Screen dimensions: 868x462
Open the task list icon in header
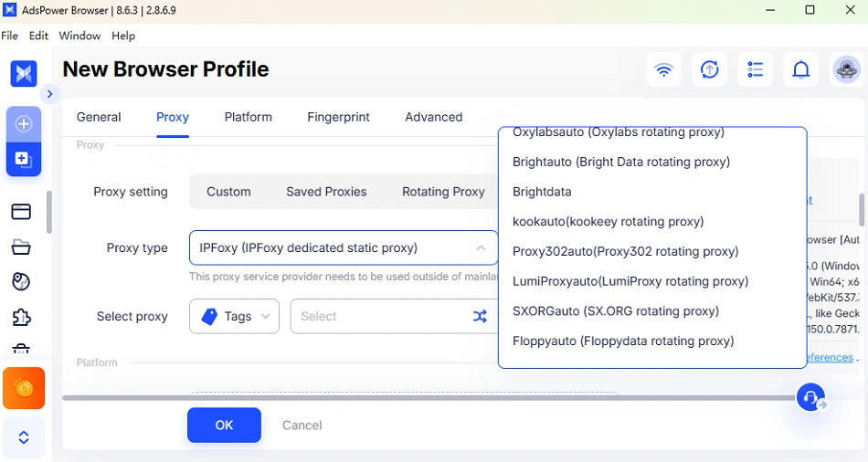pyautogui.click(x=756, y=69)
